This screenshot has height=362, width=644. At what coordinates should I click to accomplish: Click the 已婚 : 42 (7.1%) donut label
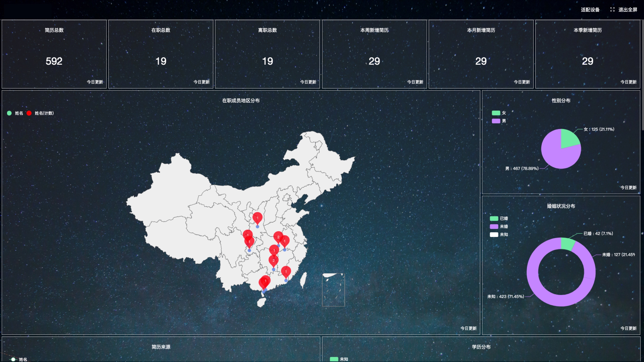[x=598, y=233]
